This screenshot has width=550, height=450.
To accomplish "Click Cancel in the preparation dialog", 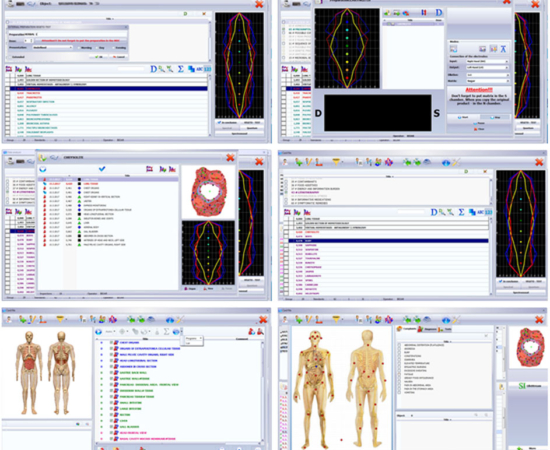I will [x=118, y=57].
